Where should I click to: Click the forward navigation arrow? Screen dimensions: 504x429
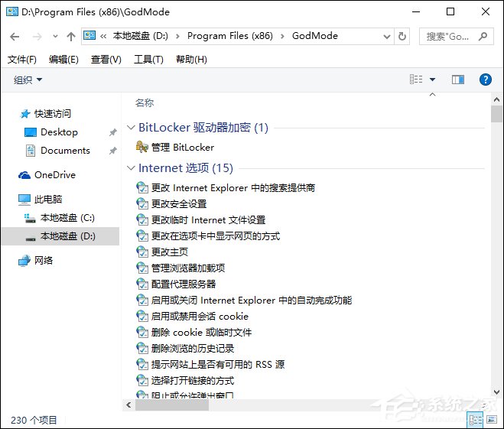click(x=37, y=36)
